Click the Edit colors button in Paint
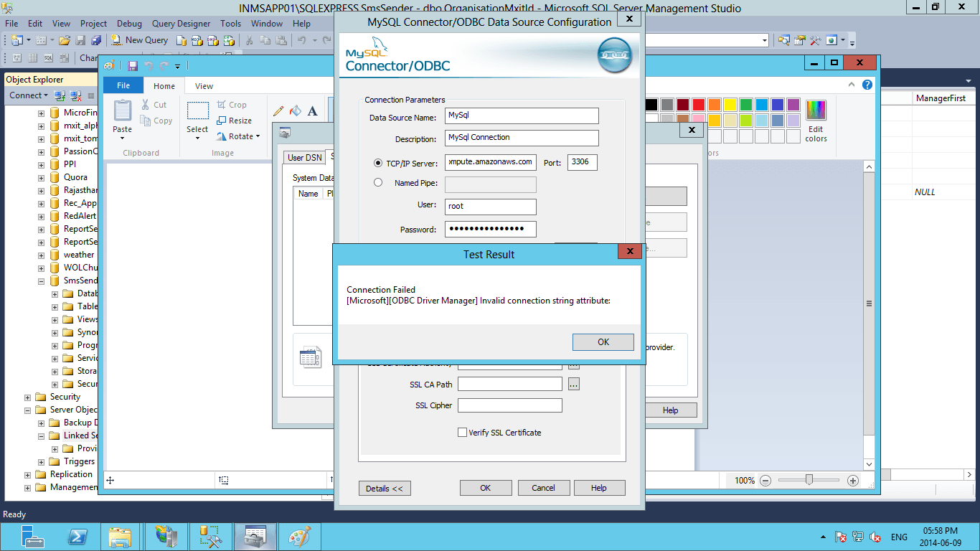This screenshot has height=551, width=980. (816, 121)
